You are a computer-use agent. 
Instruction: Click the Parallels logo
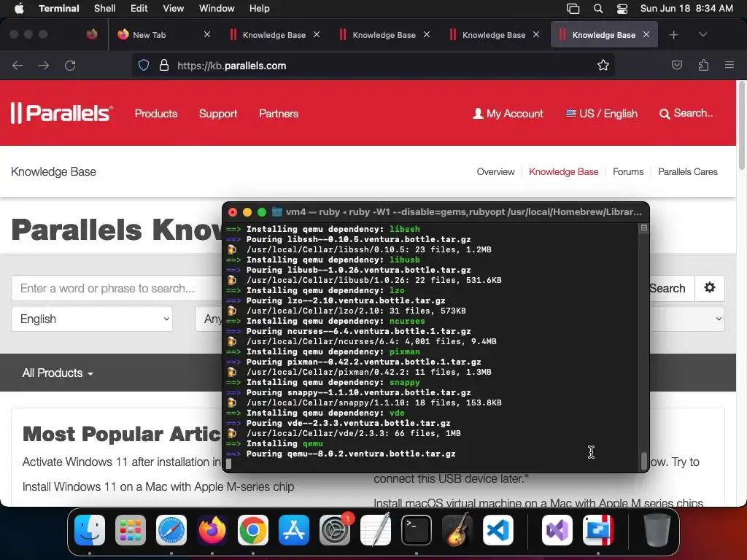[61, 113]
